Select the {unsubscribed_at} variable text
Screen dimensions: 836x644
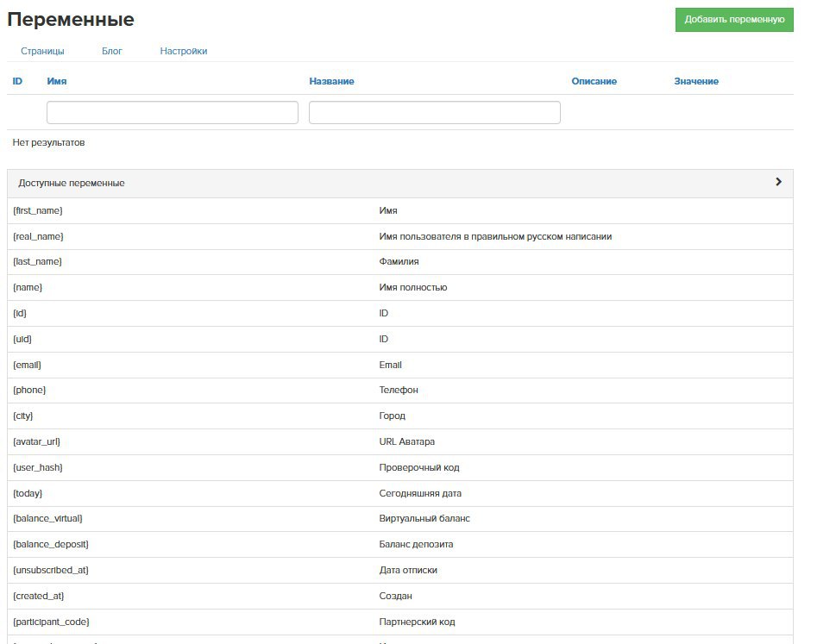(x=51, y=570)
